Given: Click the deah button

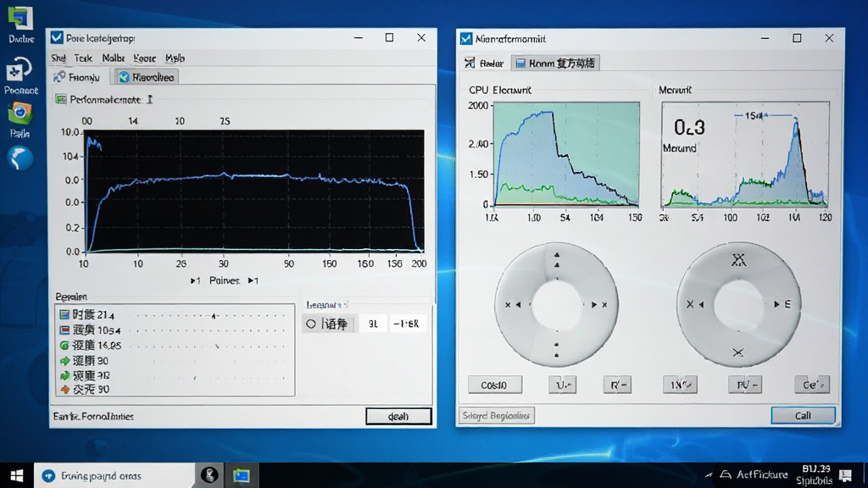Looking at the screenshot, I should (x=398, y=416).
